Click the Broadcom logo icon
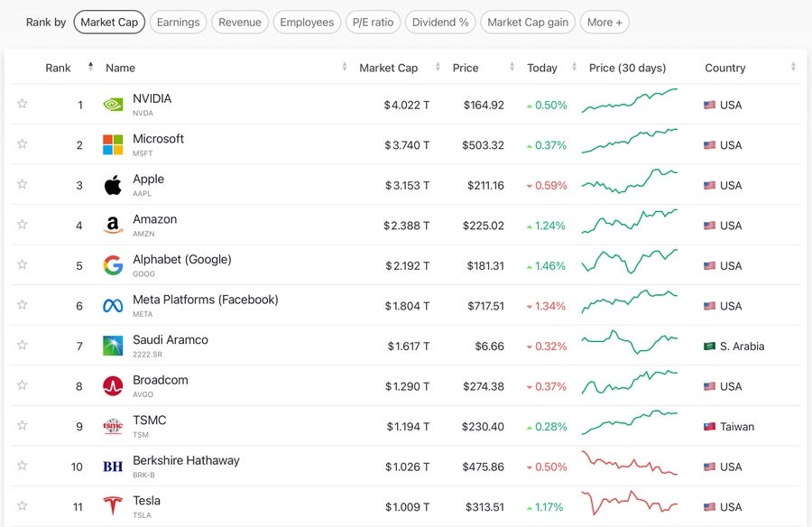 pos(113,386)
